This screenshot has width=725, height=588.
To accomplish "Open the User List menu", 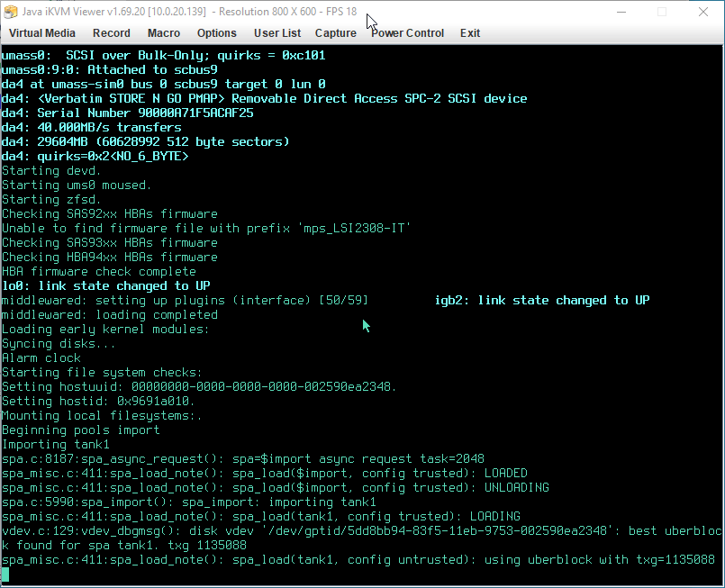I will click(277, 33).
